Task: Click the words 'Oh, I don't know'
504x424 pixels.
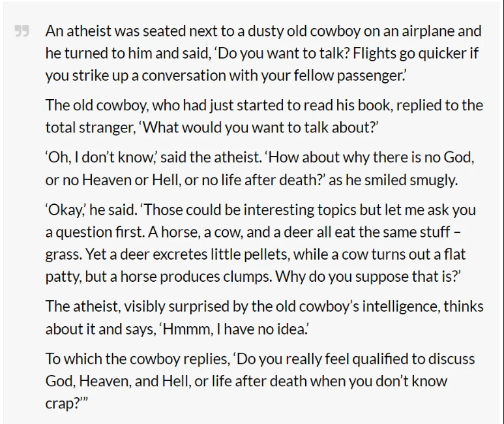Action: pos(98,157)
